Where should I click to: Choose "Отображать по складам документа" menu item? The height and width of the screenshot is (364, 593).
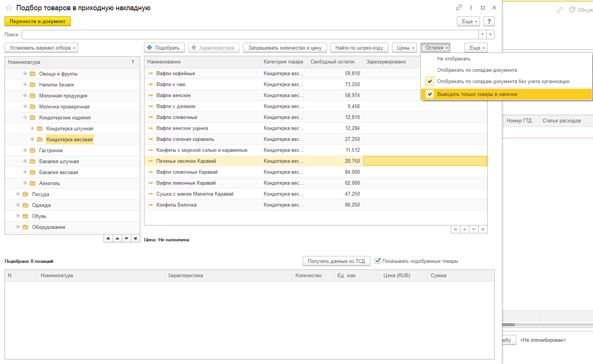pos(477,70)
